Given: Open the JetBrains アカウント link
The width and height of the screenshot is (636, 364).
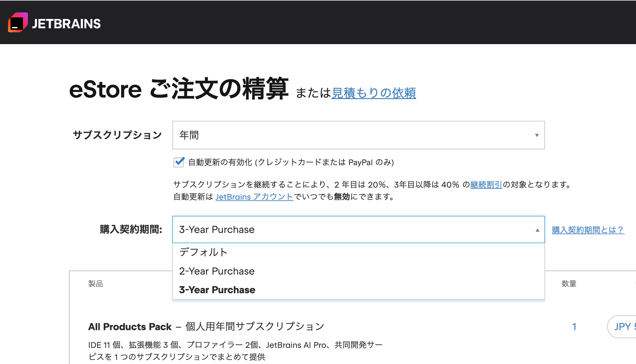Looking at the screenshot, I should 254,197.
